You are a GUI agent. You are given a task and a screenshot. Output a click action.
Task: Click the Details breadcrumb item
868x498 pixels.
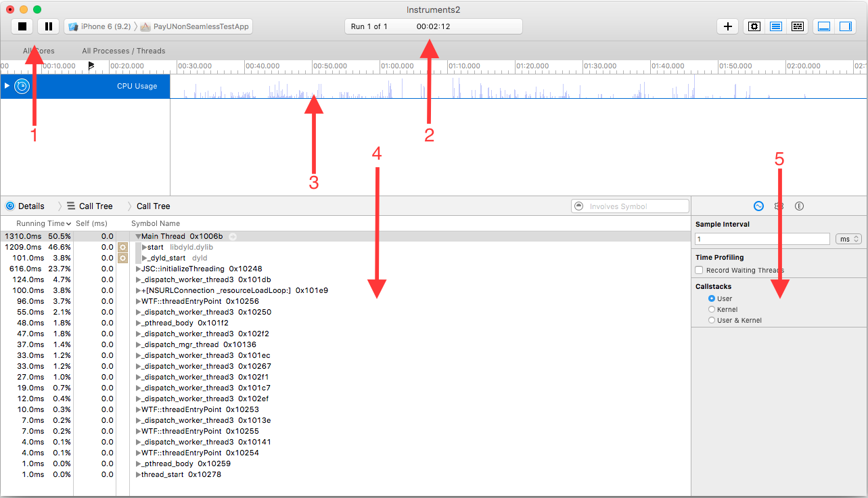click(x=31, y=206)
